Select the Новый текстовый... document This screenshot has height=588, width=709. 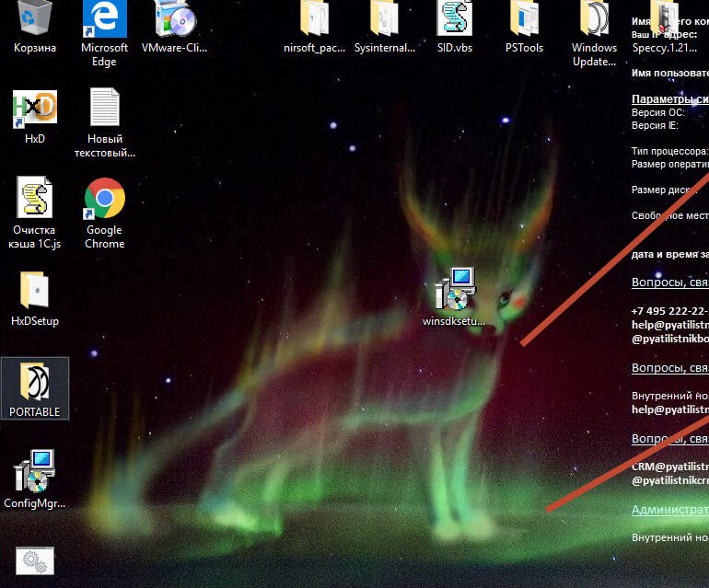[x=104, y=123]
